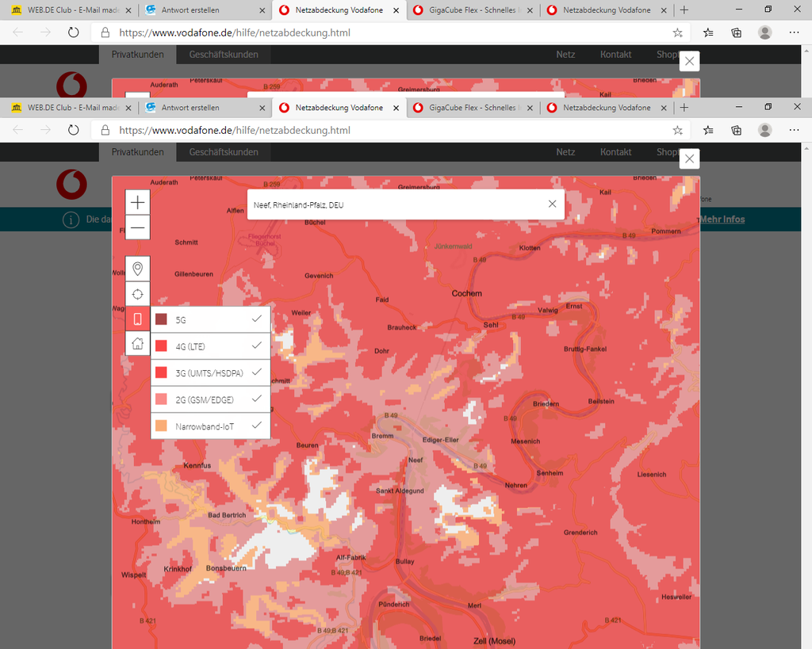Click the scrollbar up arrow in lower window
This screenshot has height=649, width=812.
click(806, 148)
